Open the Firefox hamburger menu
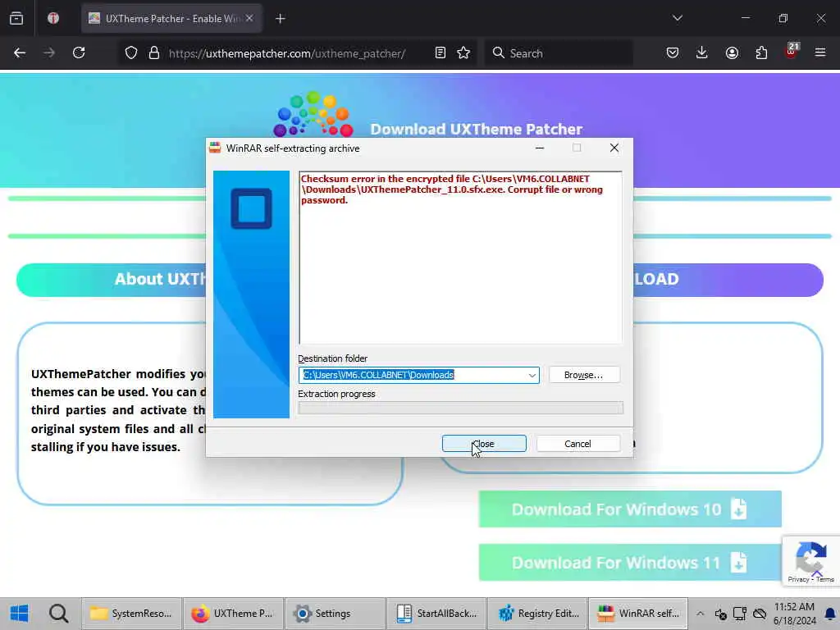 [820, 53]
